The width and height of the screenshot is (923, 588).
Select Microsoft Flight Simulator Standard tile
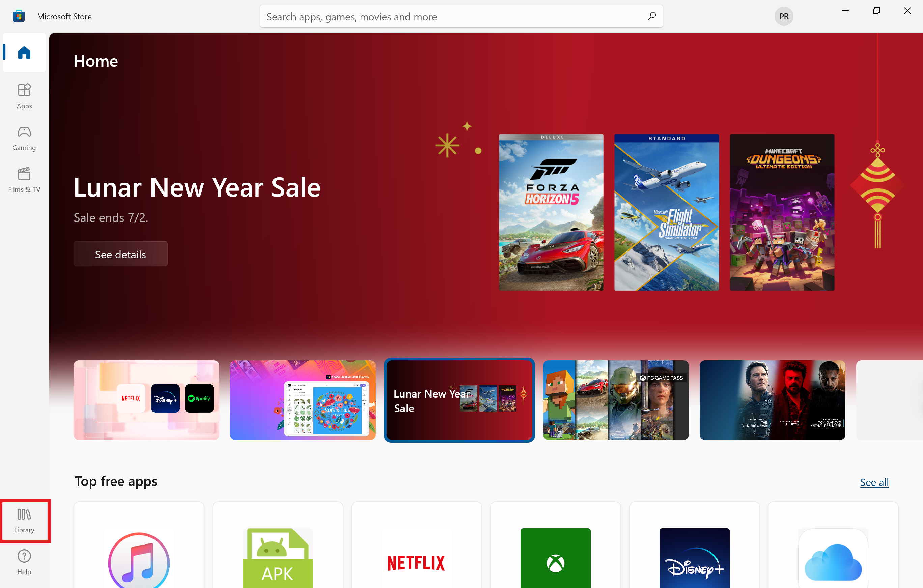[x=667, y=212]
